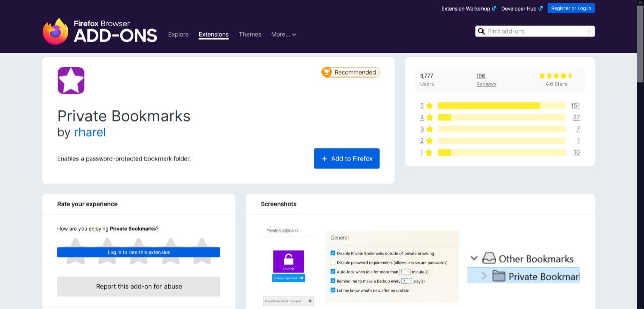Open the 1 two-star review count
The image size is (644, 309).
(578, 141)
